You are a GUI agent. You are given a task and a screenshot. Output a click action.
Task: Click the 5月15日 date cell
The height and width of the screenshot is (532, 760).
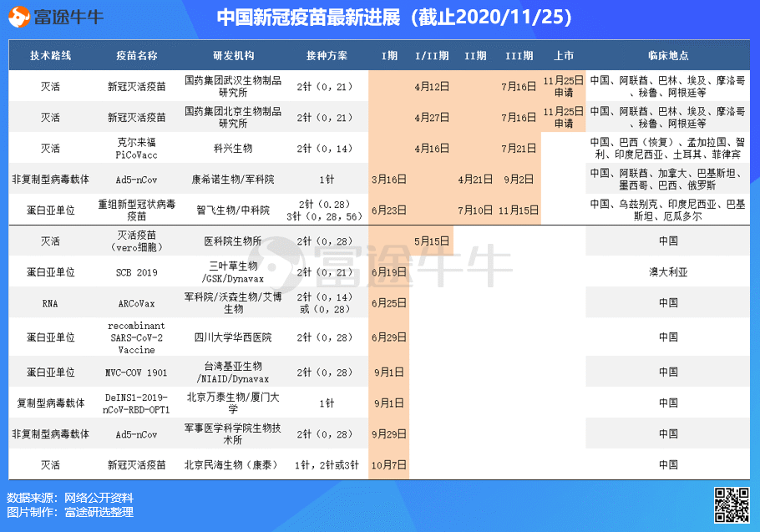432,241
